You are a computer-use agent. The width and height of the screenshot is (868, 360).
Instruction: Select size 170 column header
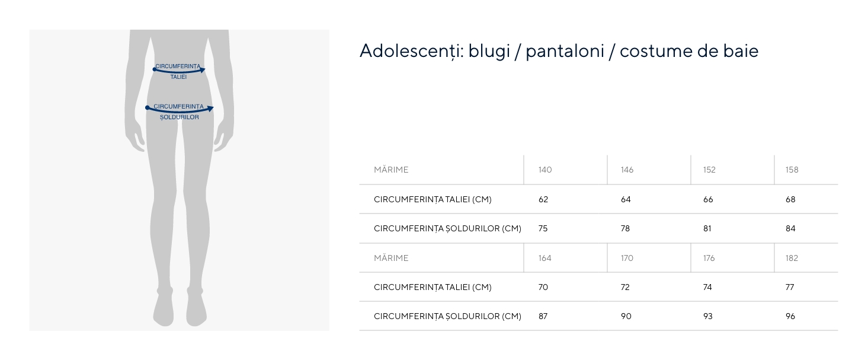point(627,258)
